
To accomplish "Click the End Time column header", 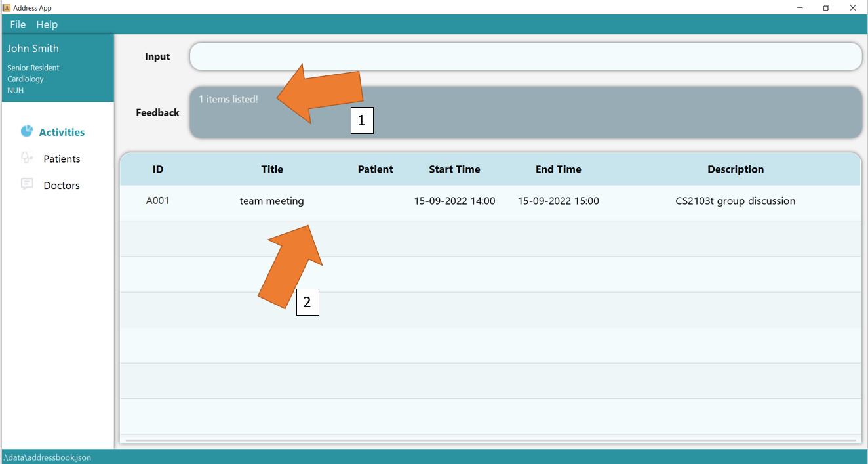I will click(x=558, y=169).
